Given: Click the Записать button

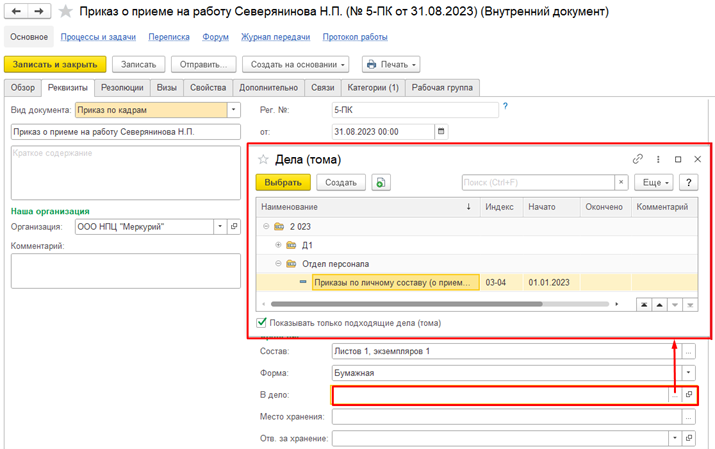Looking at the screenshot, I should pyautogui.click(x=139, y=65).
